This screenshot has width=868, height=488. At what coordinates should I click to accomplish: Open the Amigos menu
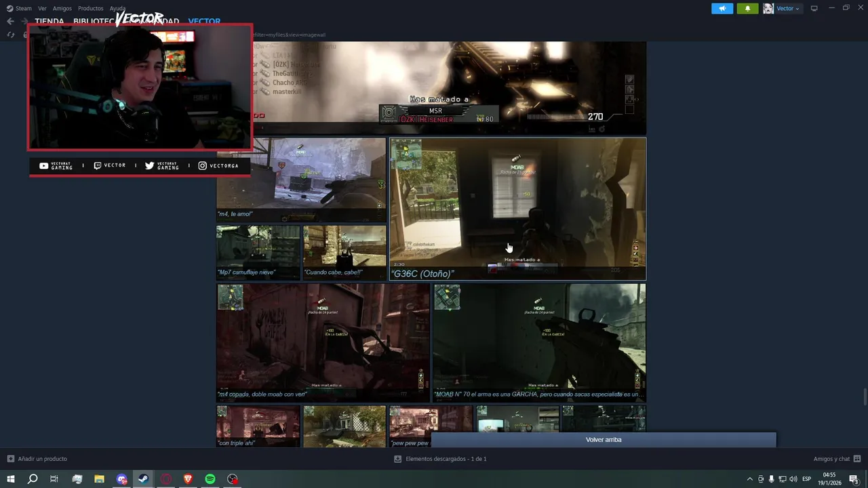pos(62,8)
